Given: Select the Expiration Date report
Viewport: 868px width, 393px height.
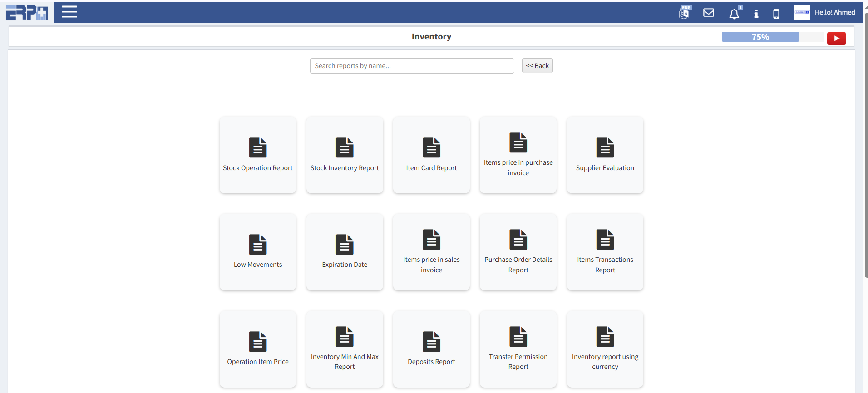Looking at the screenshot, I should point(345,252).
